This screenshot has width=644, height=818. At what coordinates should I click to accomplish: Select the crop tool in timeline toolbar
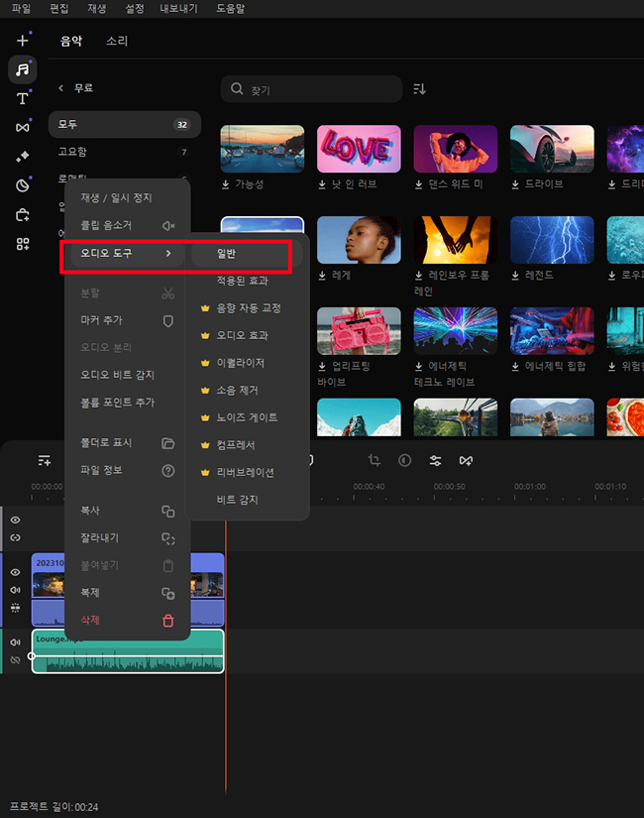pos(374,460)
